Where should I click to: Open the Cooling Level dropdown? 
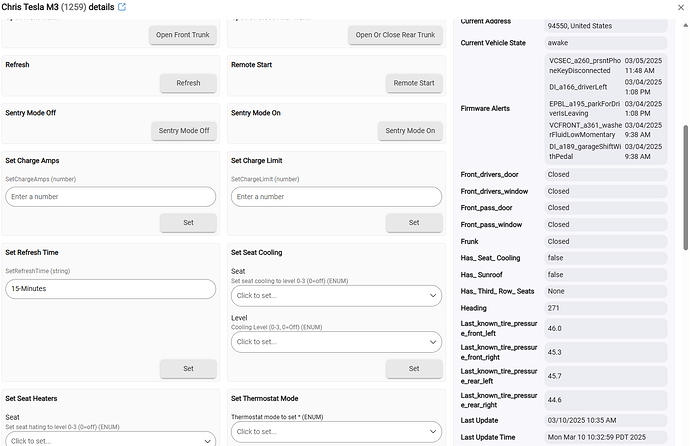click(336, 342)
